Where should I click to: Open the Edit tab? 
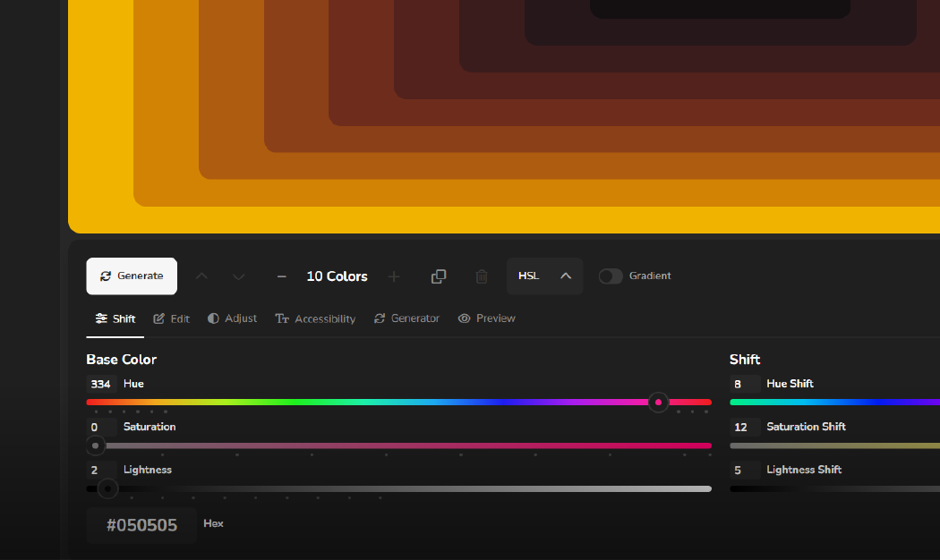pos(172,318)
